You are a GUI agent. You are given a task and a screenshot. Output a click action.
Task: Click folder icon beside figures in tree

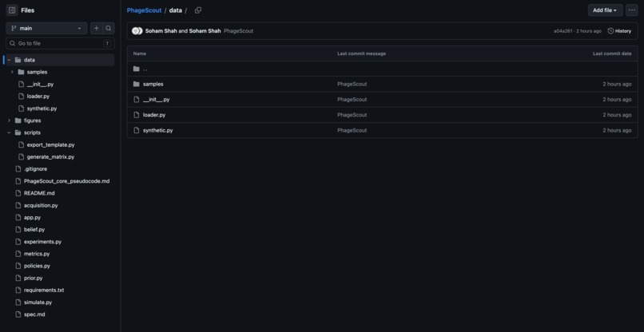coord(18,121)
